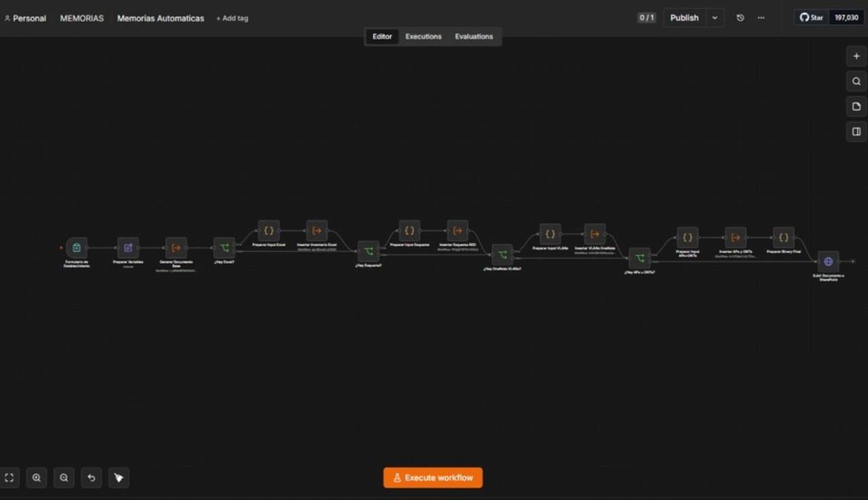Open the Preparar Binary Final code node

pyautogui.click(x=784, y=237)
